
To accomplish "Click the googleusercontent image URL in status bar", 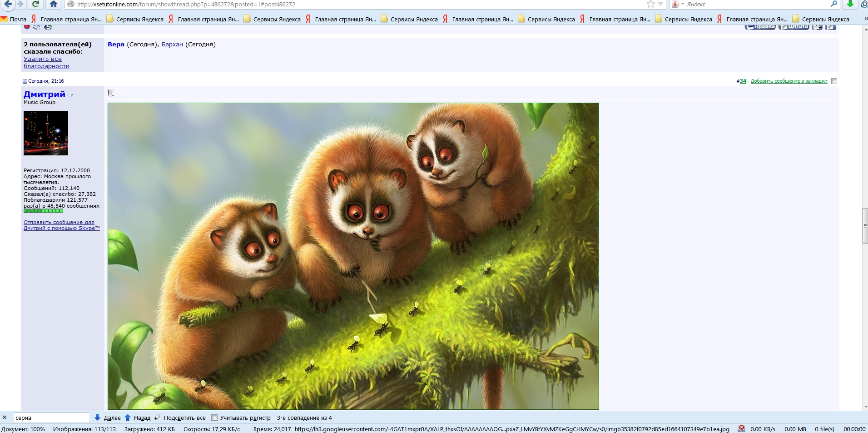I will pos(512,429).
